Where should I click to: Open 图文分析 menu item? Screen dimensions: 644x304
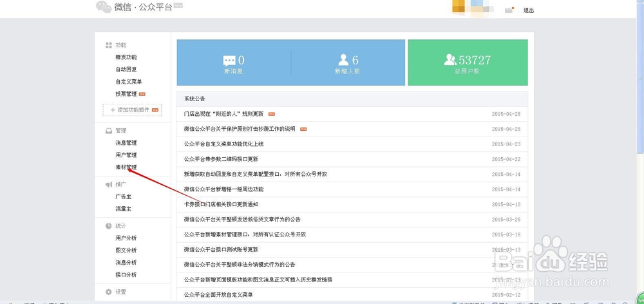click(x=126, y=250)
